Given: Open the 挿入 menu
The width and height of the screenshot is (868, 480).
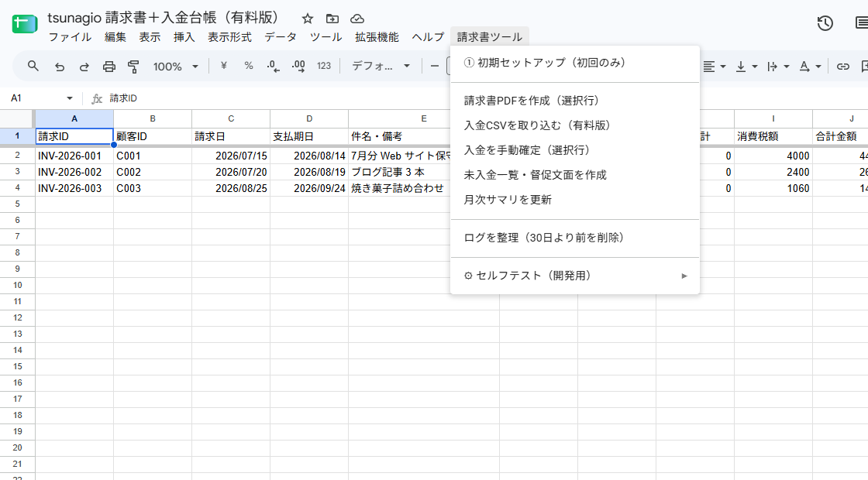Looking at the screenshot, I should tap(184, 37).
